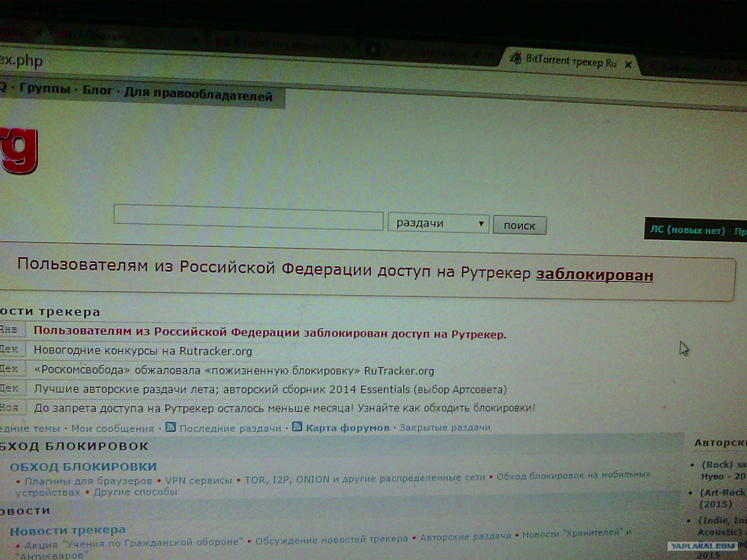The width and height of the screenshot is (747, 560).
Task: Follow the underlined заблокирован banner link
Action: [x=594, y=275]
